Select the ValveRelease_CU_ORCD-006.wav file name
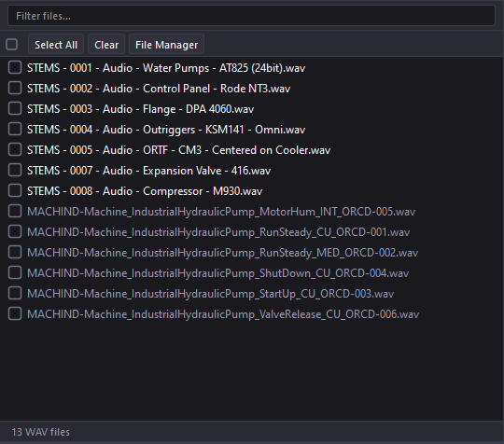The height and width of the screenshot is (444, 504). pos(223,314)
